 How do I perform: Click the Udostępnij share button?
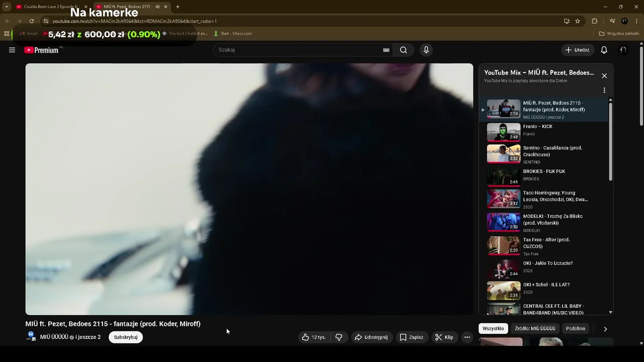(371, 337)
